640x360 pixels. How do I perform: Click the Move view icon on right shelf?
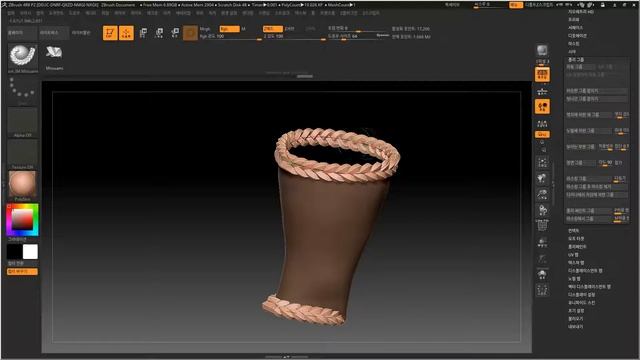click(x=542, y=178)
